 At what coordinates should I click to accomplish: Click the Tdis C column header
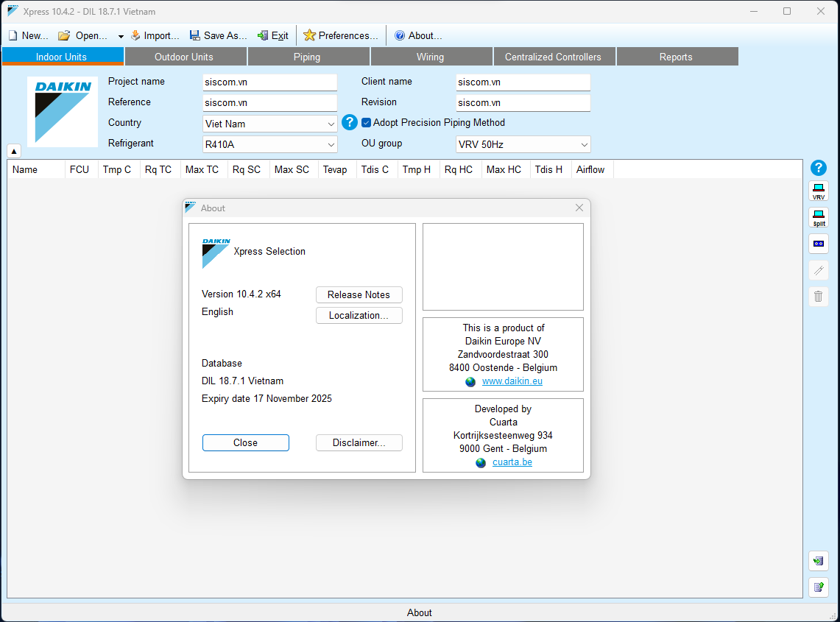(377, 169)
